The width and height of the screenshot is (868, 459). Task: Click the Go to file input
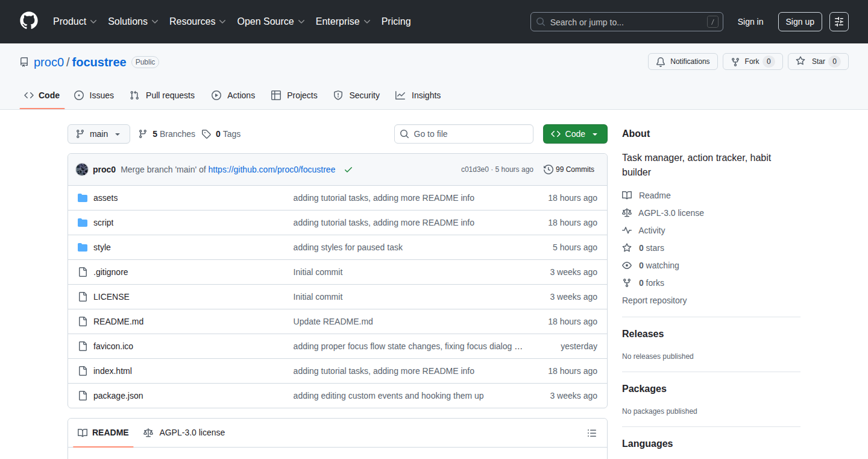[x=464, y=134]
